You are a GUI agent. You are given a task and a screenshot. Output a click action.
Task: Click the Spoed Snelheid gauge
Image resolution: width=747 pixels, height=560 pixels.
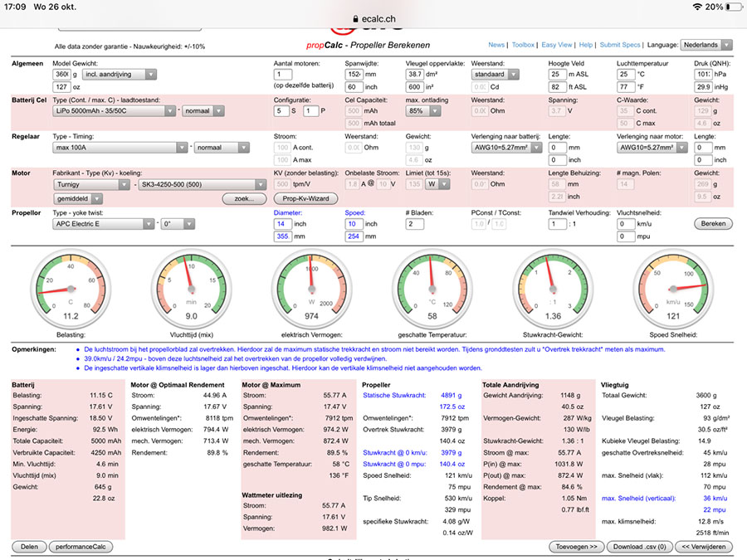pyautogui.click(x=673, y=289)
